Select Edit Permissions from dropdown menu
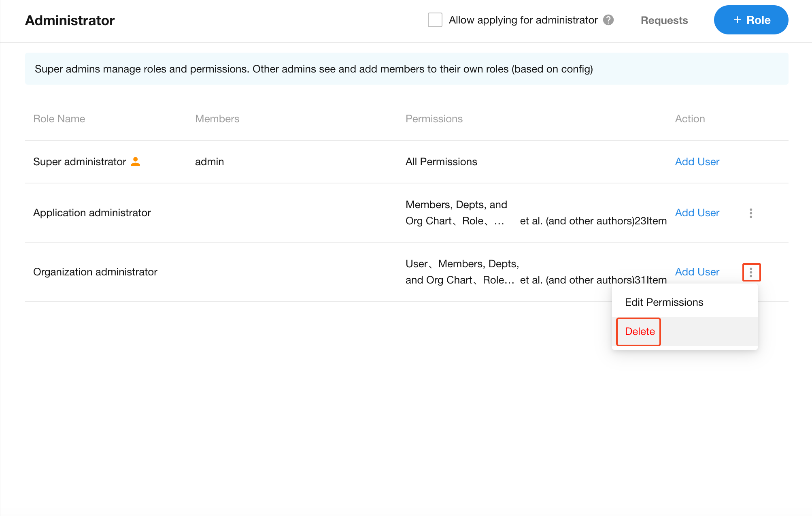The width and height of the screenshot is (812, 516). (x=664, y=302)
